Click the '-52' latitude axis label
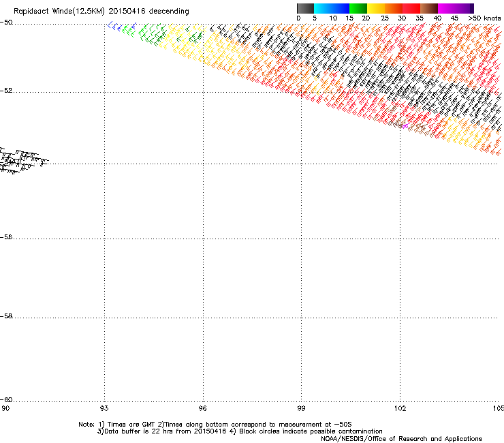 6,91
